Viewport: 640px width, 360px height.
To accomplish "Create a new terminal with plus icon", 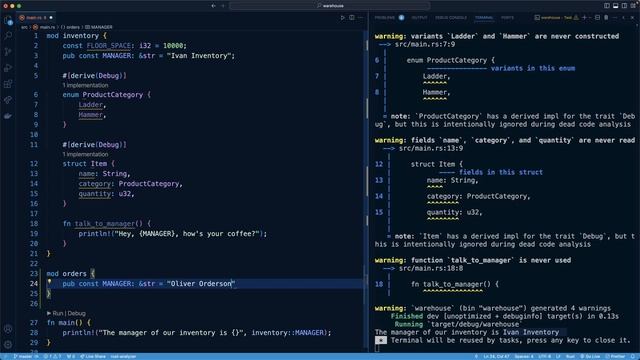I will tap(584, 18).
